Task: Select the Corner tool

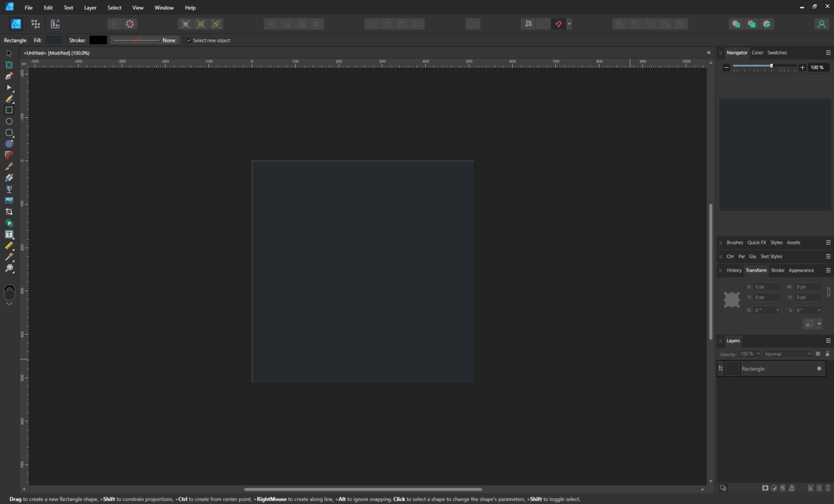Action: pyautogui.click(x=9, y=155)
